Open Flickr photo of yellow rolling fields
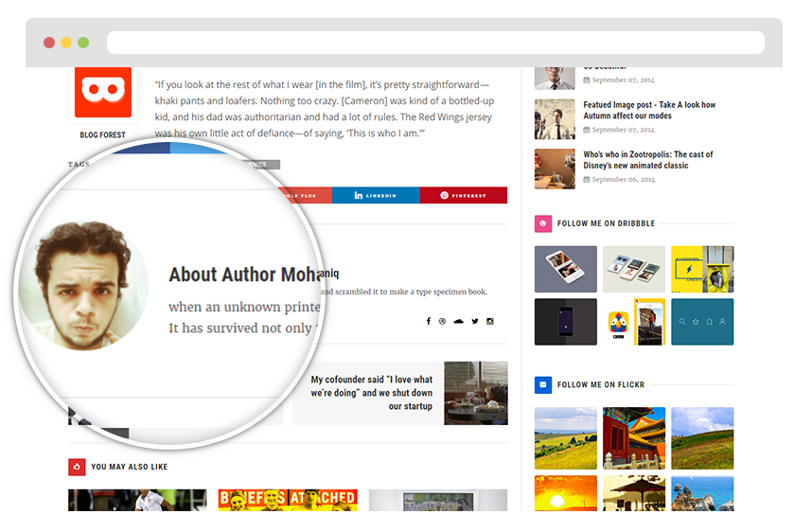This screenshot has height=532, width=812. tap(566, 438)
